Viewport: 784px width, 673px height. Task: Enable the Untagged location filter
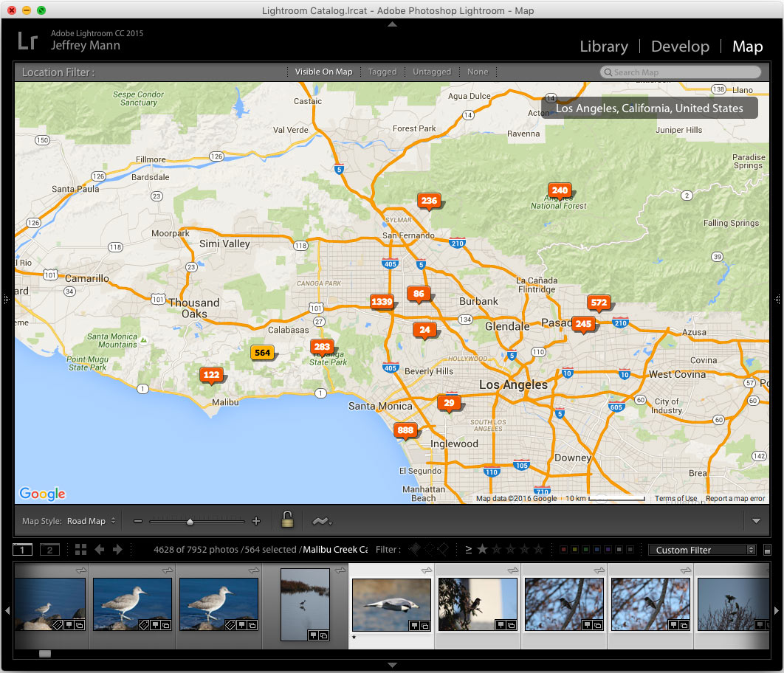pos(432,72)
